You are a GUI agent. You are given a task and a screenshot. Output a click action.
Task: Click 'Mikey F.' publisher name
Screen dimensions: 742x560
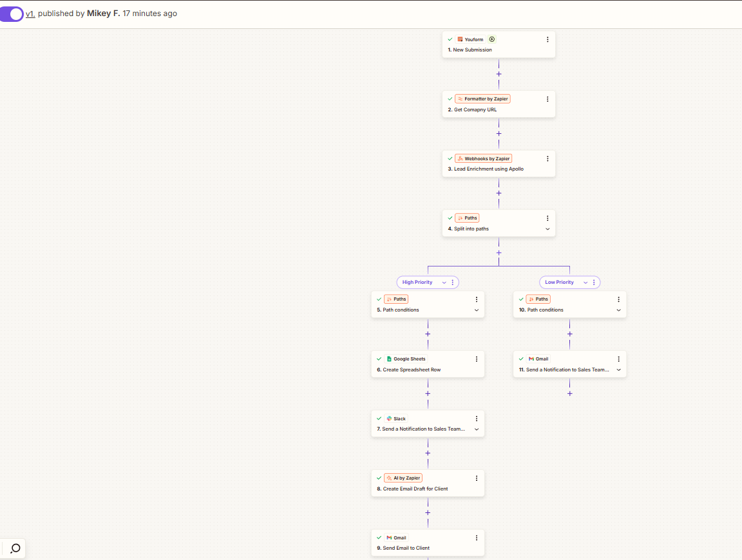tap(103, 14)
